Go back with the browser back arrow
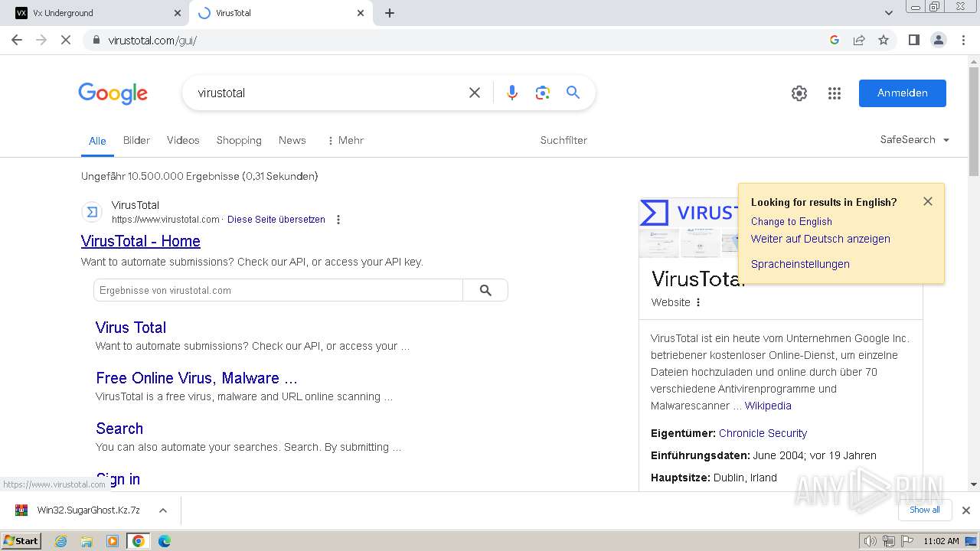Image resolution: width=980 pixels, height=551 pixels. coord(17,40)
